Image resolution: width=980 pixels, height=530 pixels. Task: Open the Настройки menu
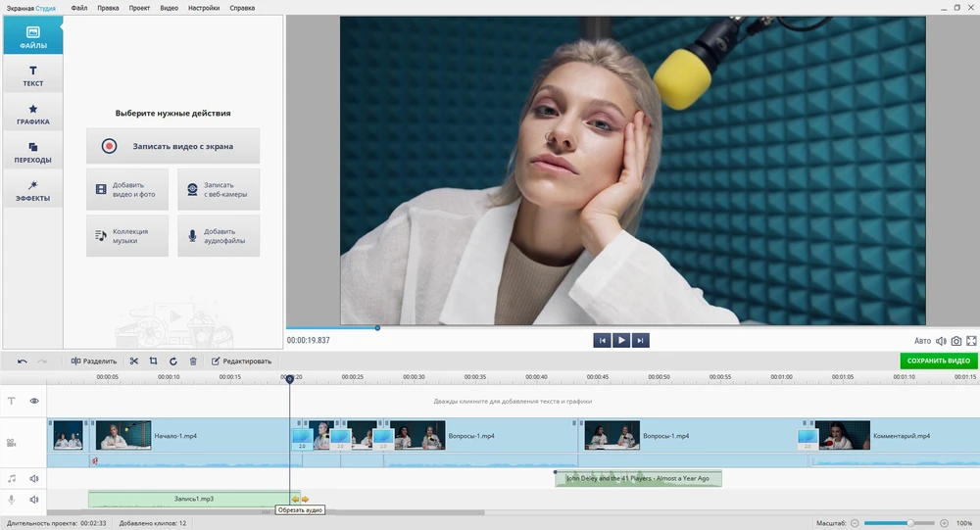tap(203, 8)
